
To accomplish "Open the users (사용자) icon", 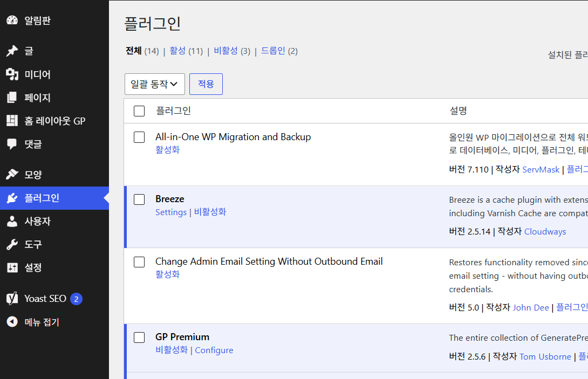I will click(12, 221).
